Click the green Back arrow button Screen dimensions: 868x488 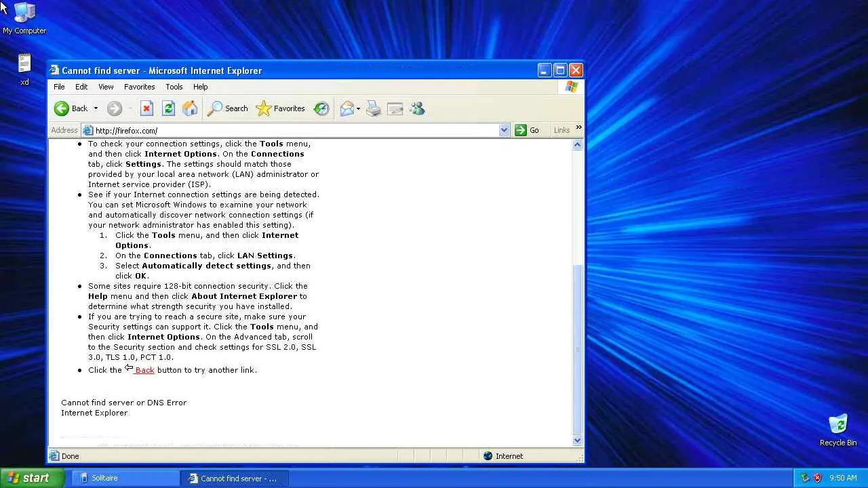[62, 108]
